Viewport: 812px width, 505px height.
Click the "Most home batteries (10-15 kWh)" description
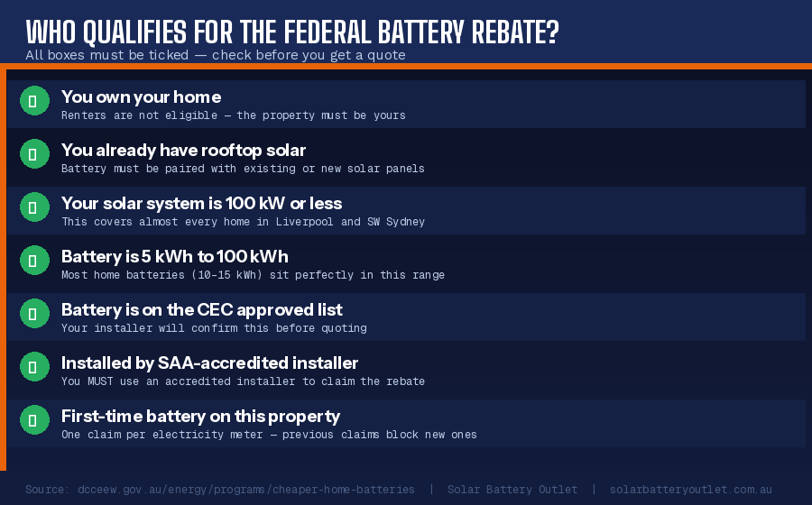point(253,275)
